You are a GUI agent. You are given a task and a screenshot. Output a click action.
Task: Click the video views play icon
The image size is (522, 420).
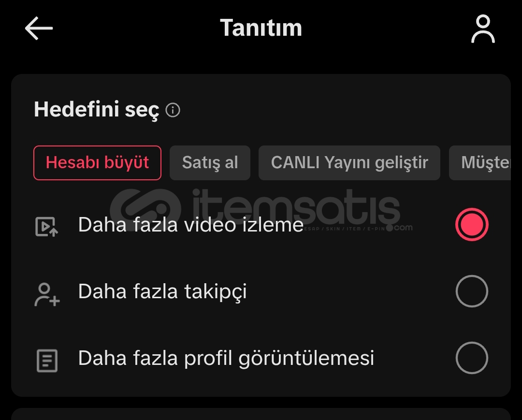click(46, 227)
